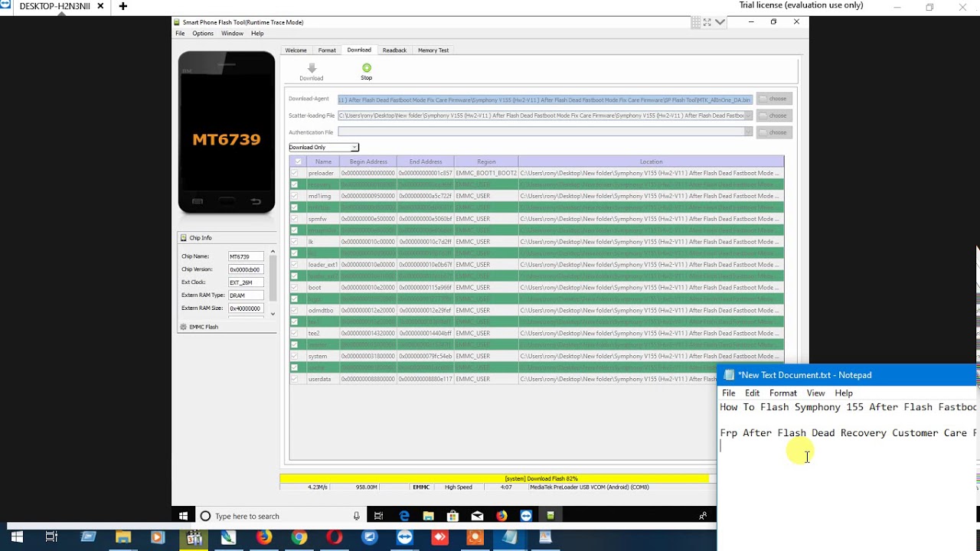Switch to the Welcome tab
980x551 pixels.
[x=296, y=51]
